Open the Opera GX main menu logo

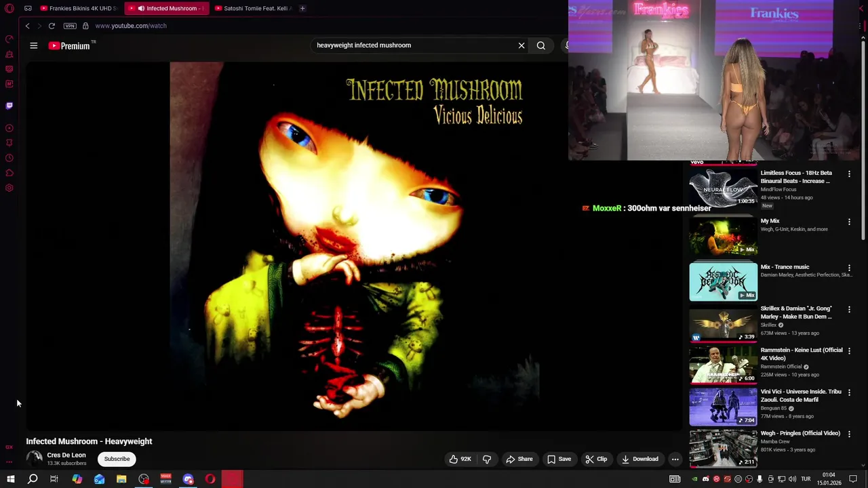point(9,8)
